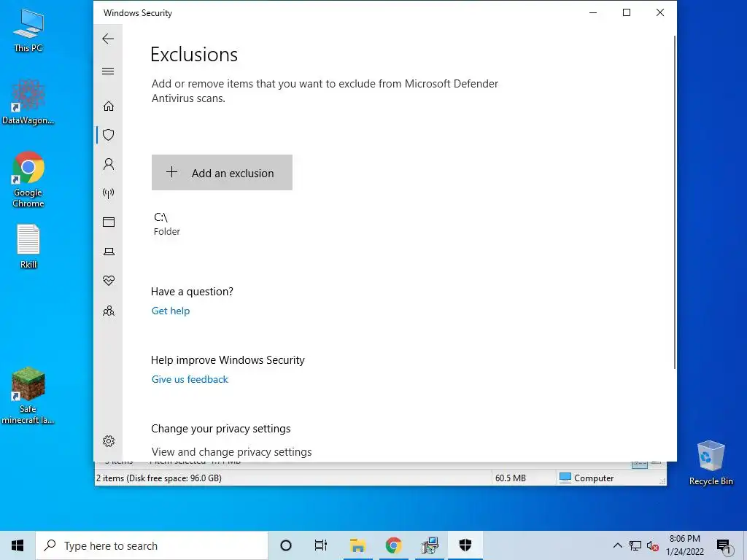Click the Have a question? heading

pos(192,292)
